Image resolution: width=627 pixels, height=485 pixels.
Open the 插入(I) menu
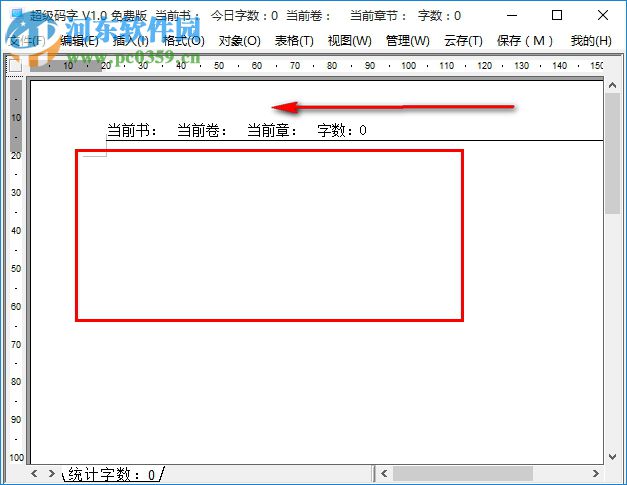tap(130, 41)
